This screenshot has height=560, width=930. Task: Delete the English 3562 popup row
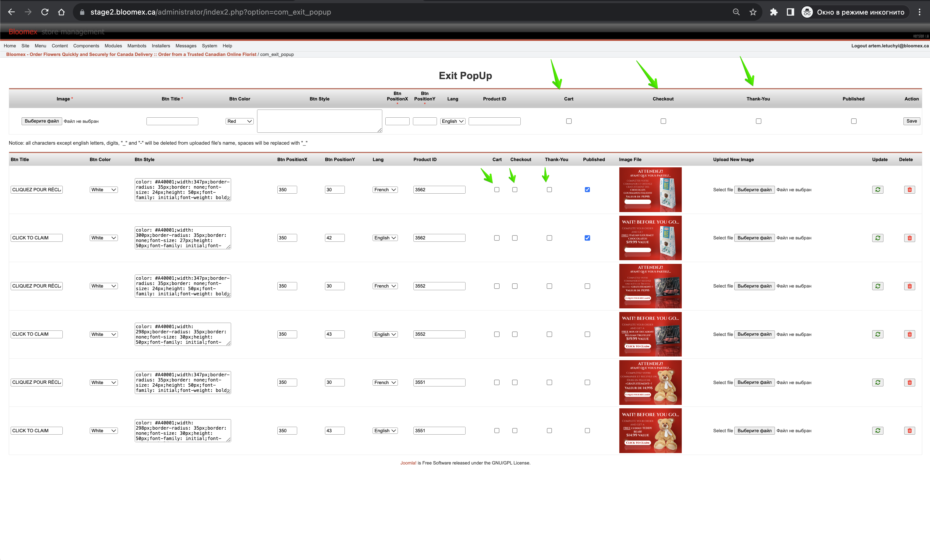tap(909, 238)
